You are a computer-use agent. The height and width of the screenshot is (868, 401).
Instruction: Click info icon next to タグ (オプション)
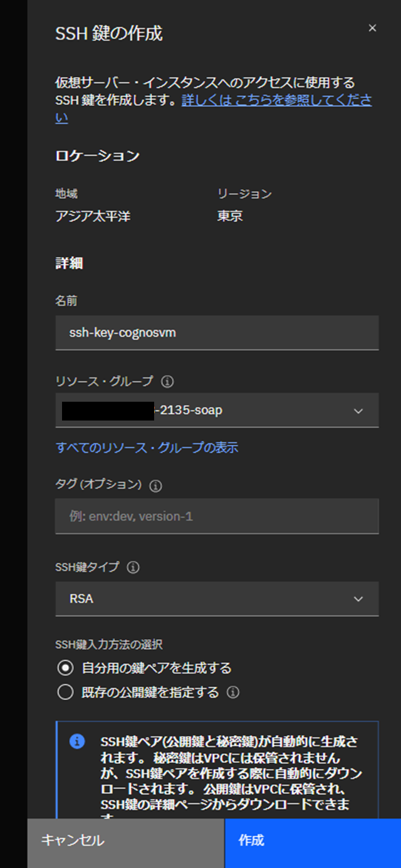tap(155, 486)
